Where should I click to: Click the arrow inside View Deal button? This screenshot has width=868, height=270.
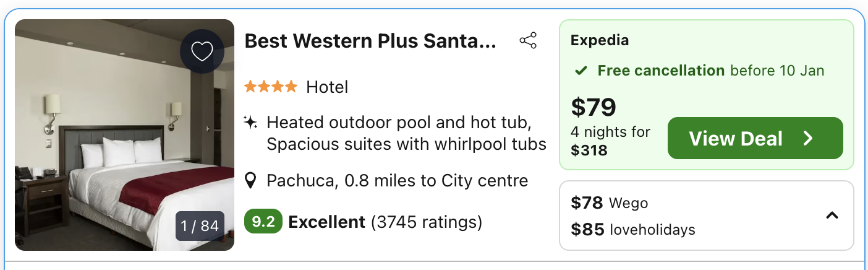tap(808, 139)
